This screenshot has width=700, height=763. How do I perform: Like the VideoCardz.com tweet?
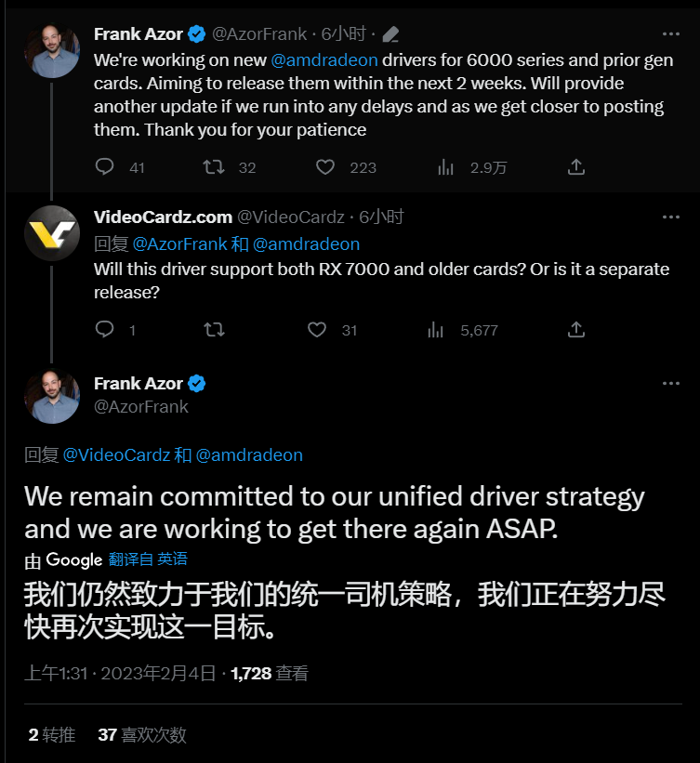317,330
